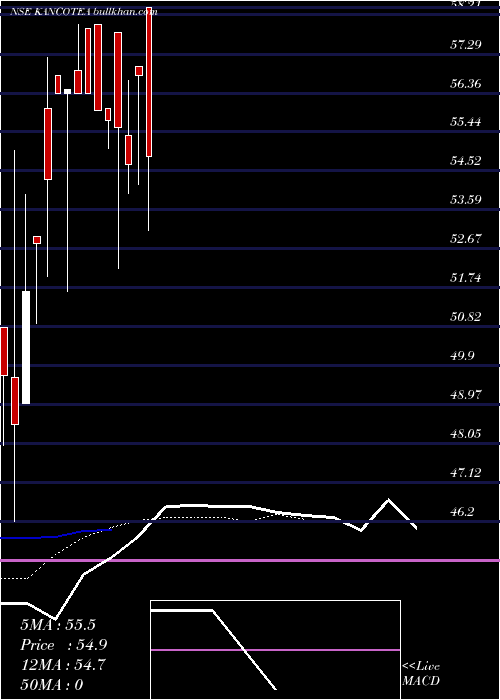The height and width of the screenshot is (700, 500).
Task: Click the 53.59 price axis label
Action: [466, 199]
